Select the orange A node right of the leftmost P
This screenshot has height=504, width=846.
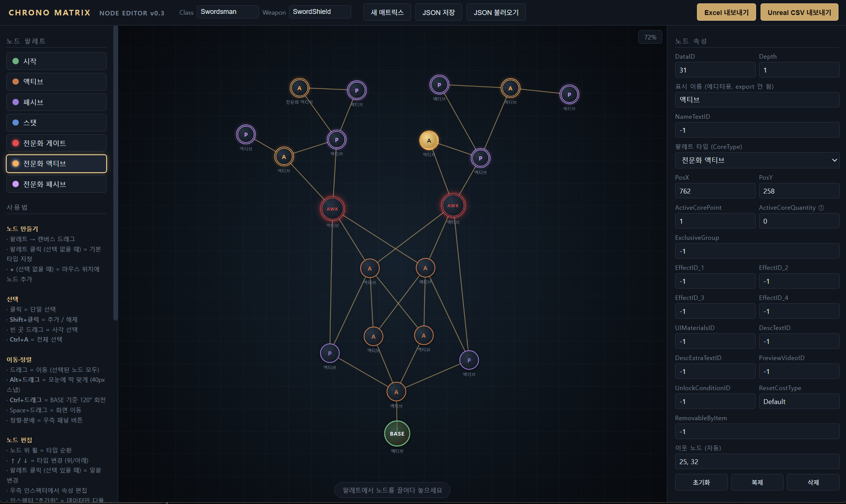point(284,156)
